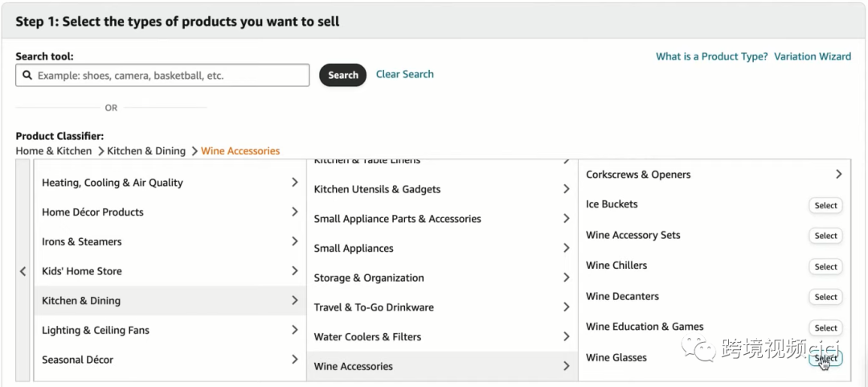
Task: Click Kitchen & Dining in the breadcrumb path
Action: [x=146, y=150]
